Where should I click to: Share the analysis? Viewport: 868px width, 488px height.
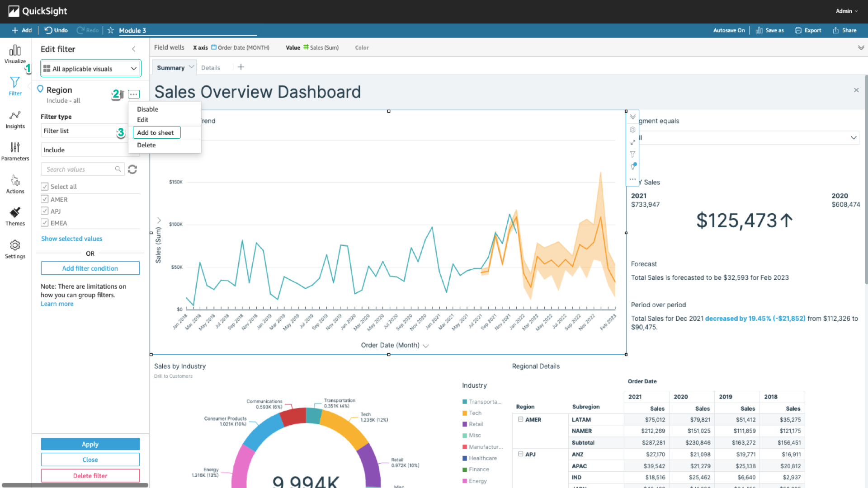844,30
